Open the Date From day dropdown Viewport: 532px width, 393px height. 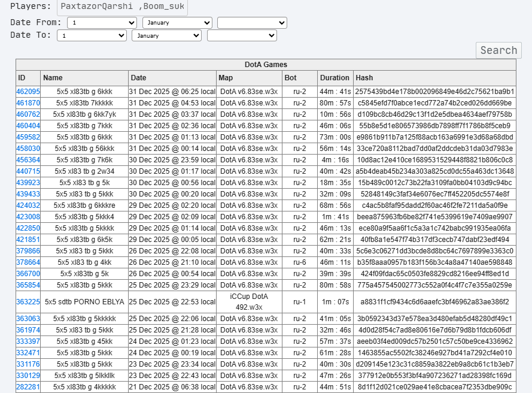[102, 23]
